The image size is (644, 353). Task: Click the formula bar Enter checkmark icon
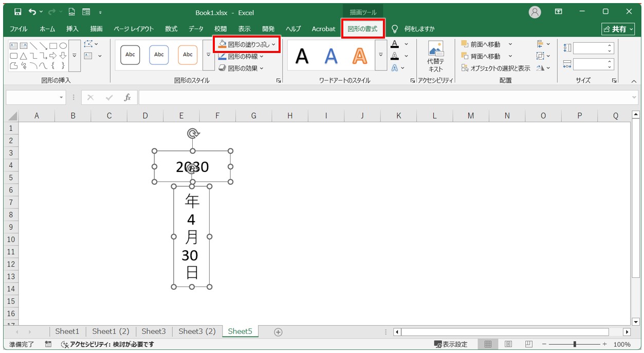pyautogui.click(x=109, y=97)
